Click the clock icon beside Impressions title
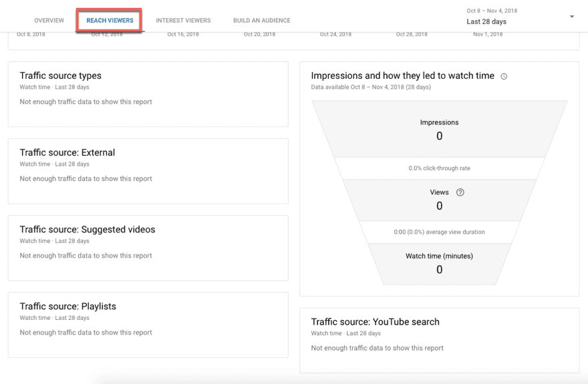 click(x=504, y=76)
